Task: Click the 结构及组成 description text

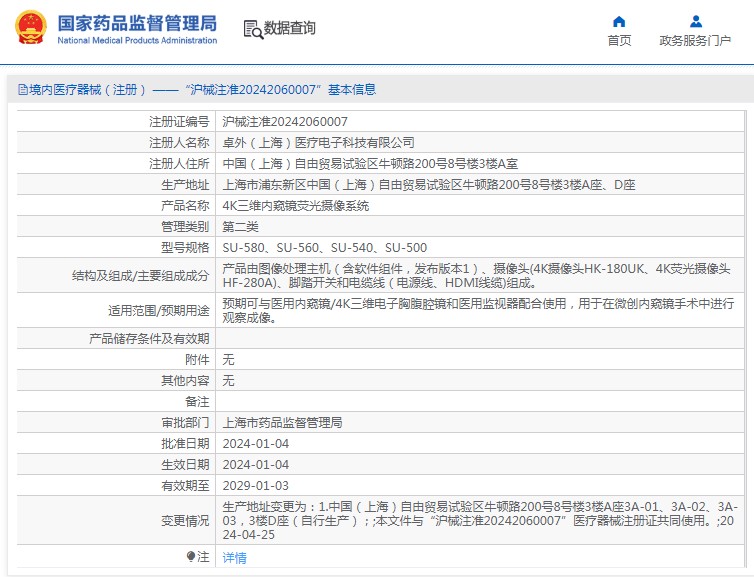Action: pos(476,276)
